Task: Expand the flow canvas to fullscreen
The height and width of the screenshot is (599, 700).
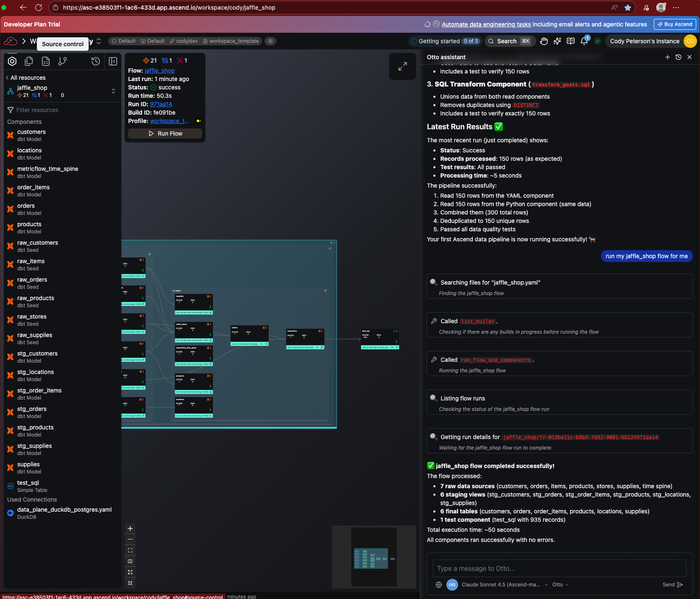Action: tap(402, 66)
